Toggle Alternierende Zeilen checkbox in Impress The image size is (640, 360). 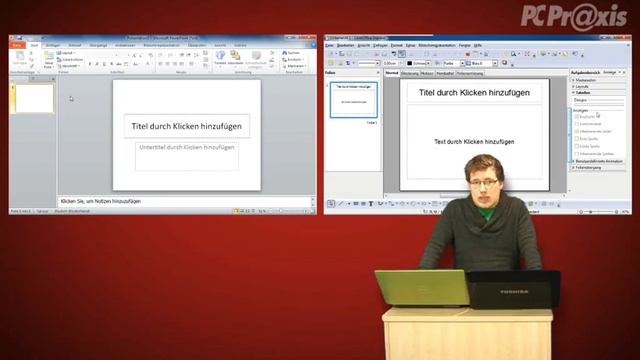[x=577, y=131]
